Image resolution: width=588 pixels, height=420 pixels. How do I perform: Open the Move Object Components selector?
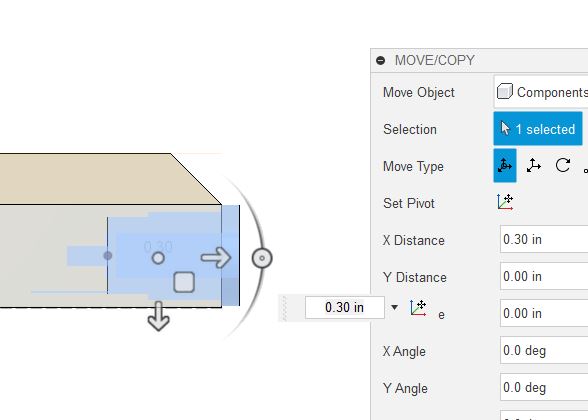(541, 92)
